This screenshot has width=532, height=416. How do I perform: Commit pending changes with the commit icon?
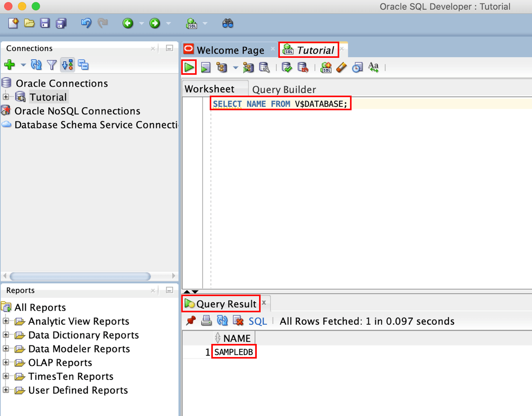[286, 67]
